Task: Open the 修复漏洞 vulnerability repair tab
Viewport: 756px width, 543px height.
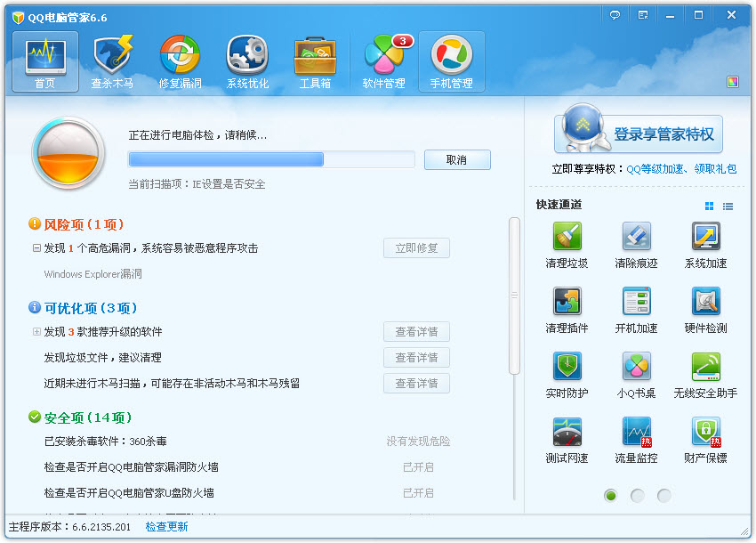Action: pos(180,61)
